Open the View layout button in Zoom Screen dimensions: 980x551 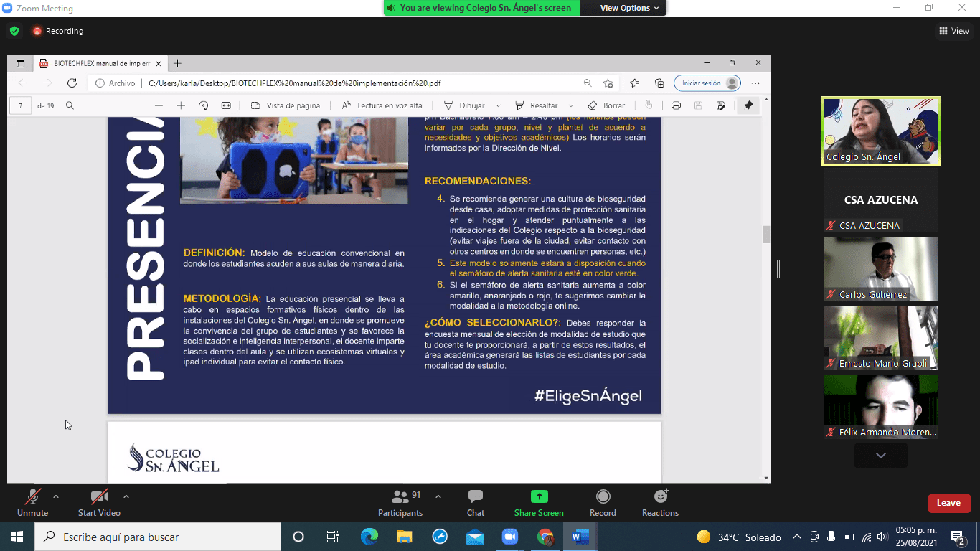pos(954,31)
